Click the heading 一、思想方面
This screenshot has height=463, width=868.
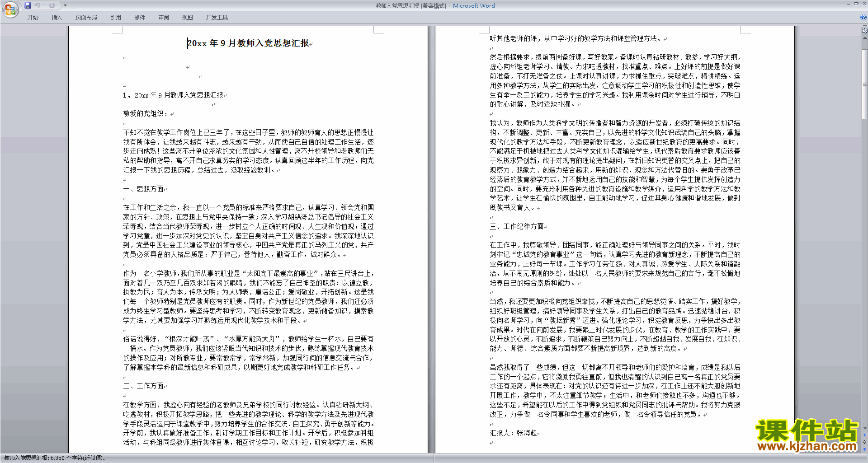coord(143,189)
